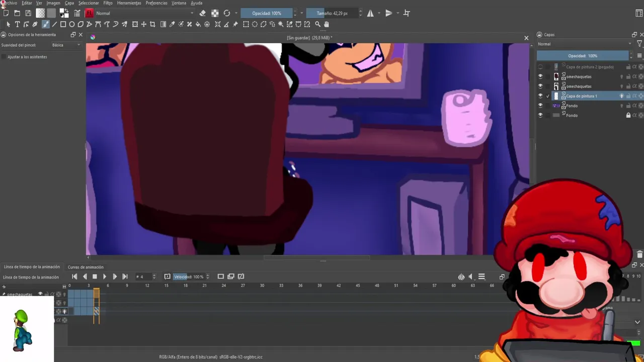Select the Rectangle shape tool
Viewport: 644px width, 362px height.
pyautogui.click(x=63, y=24)
